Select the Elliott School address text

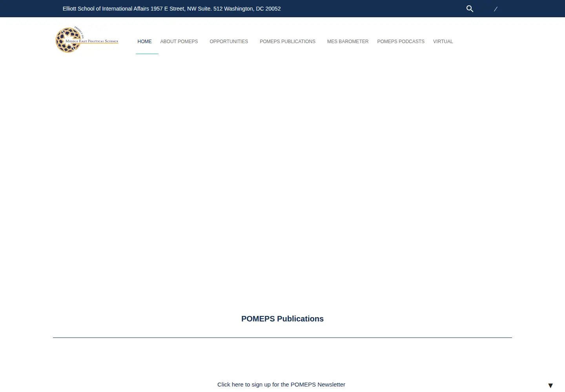click(x=171, y=9)
